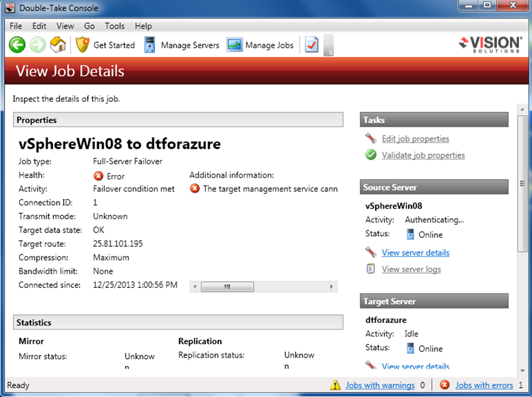The height and width of the screenshot is (397, 532).
Task: Click the checklist icon in the toolbar
Action: (x=311, y=45)
